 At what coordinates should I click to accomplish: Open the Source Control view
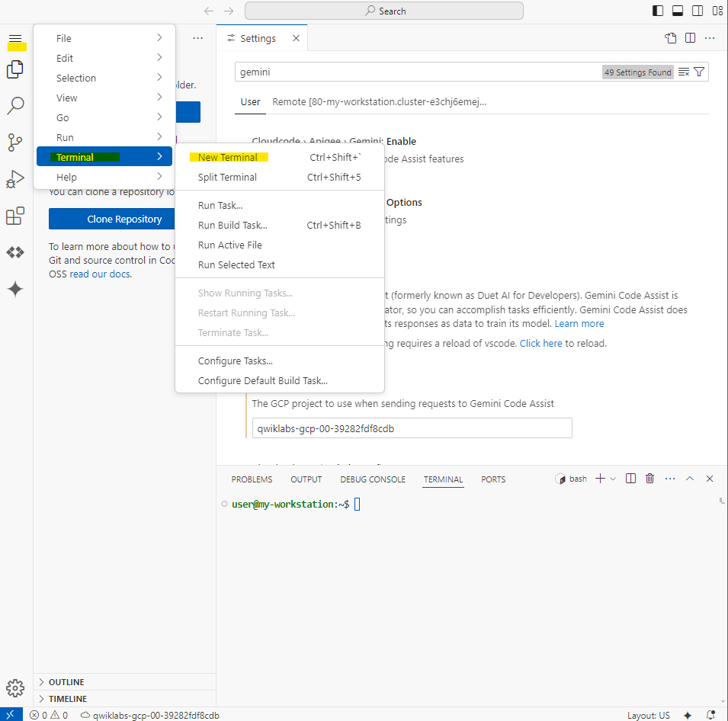coord(15,142)
